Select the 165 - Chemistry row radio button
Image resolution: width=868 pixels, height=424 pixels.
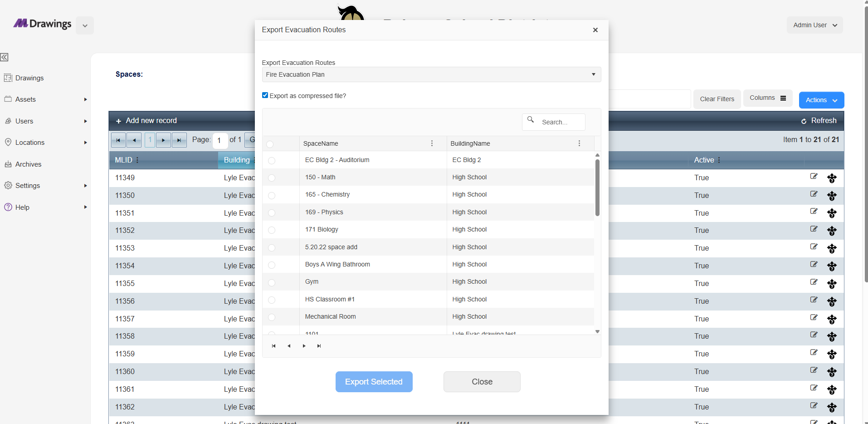point(272,195)
